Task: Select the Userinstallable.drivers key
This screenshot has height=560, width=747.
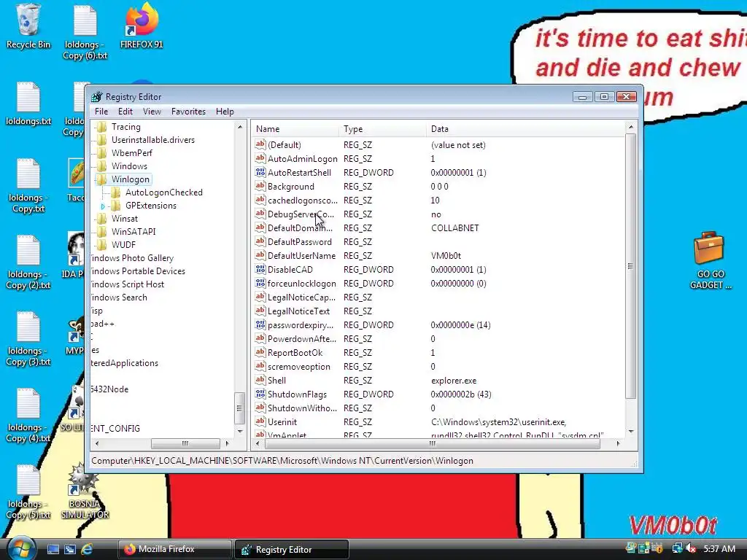Action: tap(153, 140)
